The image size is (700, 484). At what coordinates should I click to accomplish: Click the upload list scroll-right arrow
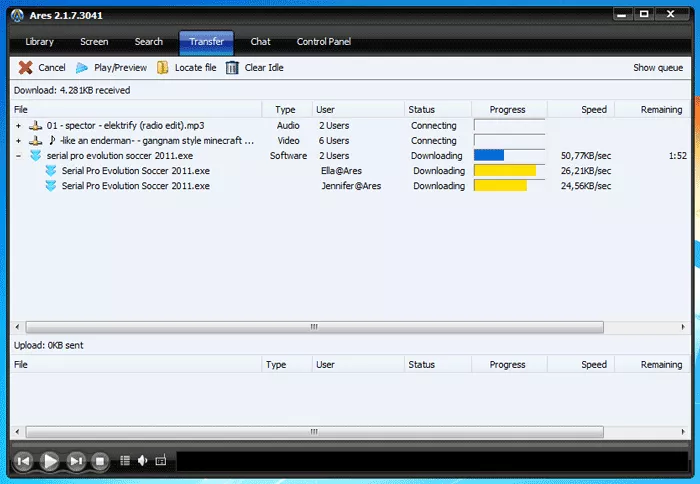[683, 432]
